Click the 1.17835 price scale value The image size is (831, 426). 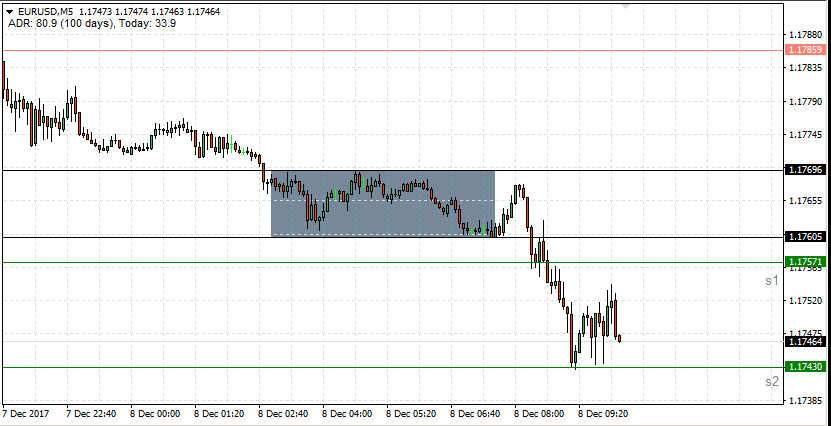pos(805,68)
